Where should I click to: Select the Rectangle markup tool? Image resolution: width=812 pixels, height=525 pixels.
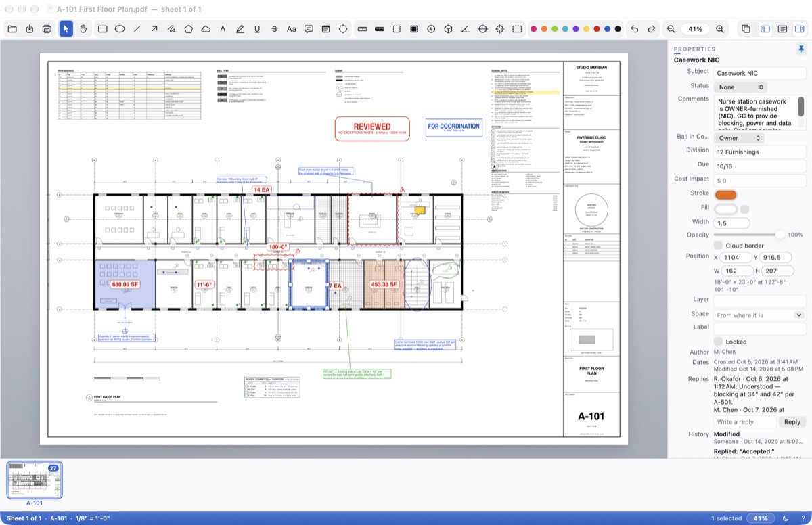(103, 29)
